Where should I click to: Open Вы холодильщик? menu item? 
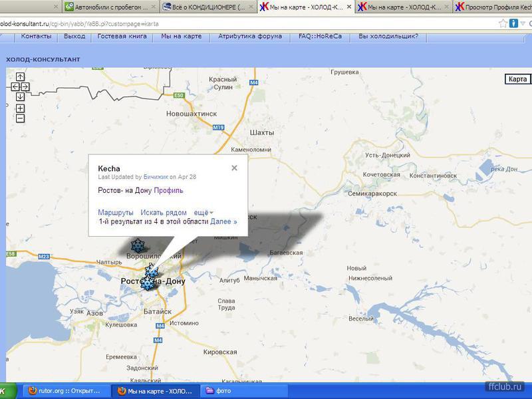388,37
